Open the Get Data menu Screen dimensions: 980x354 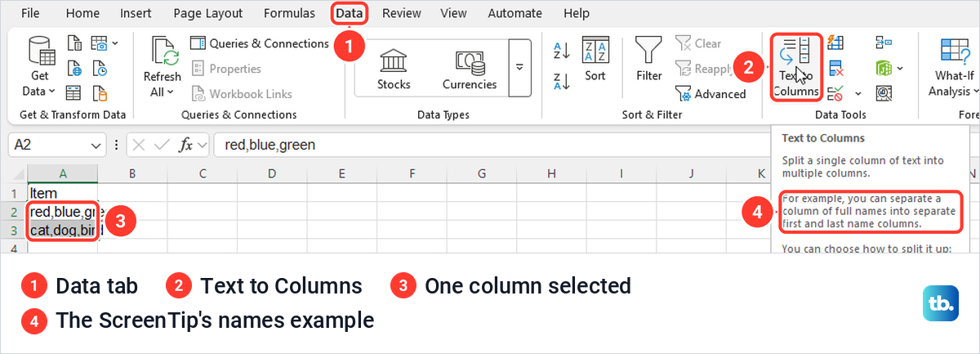(x=38, y=68)
